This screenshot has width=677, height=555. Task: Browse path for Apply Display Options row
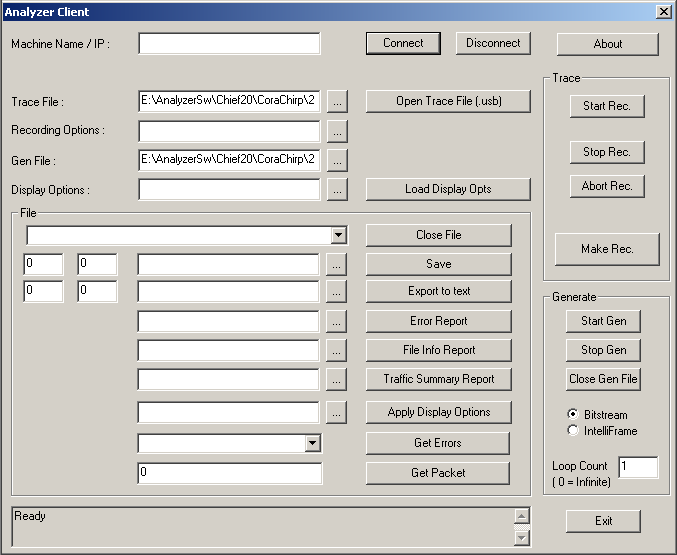[x=336, y=412]
